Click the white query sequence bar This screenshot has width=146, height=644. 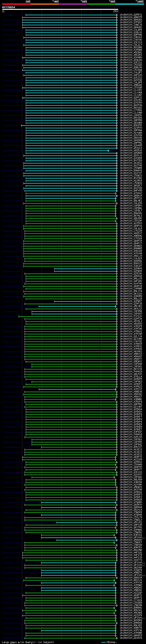pyautogui.click(x=60, y=10)
